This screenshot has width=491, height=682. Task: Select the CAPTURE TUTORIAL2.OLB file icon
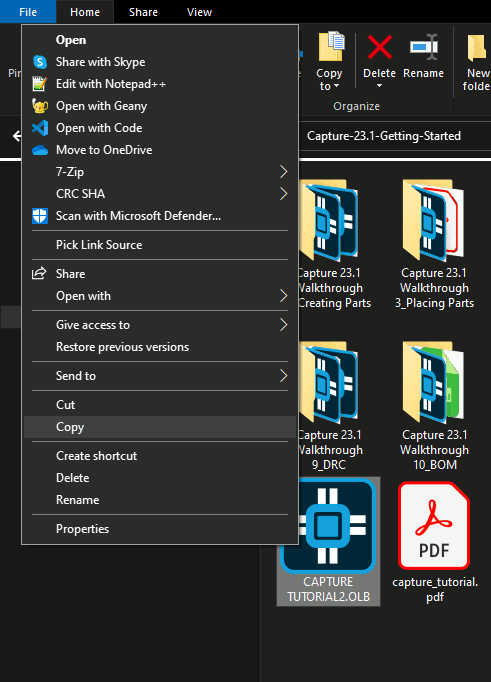329,526
